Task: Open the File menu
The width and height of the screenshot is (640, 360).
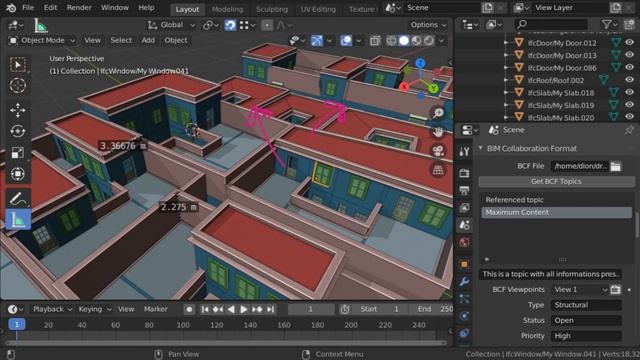Action: 28,8
